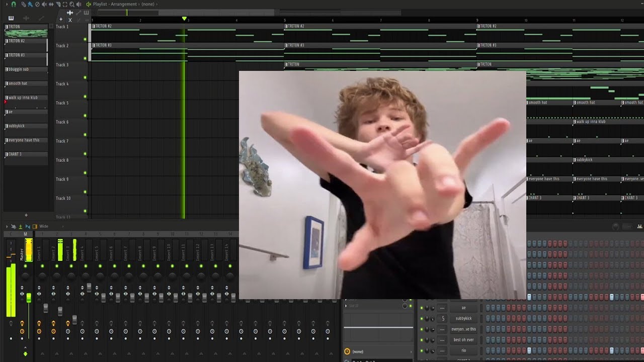644x362 pixels.
Task: Click the rio channel button
Action: 463,350
